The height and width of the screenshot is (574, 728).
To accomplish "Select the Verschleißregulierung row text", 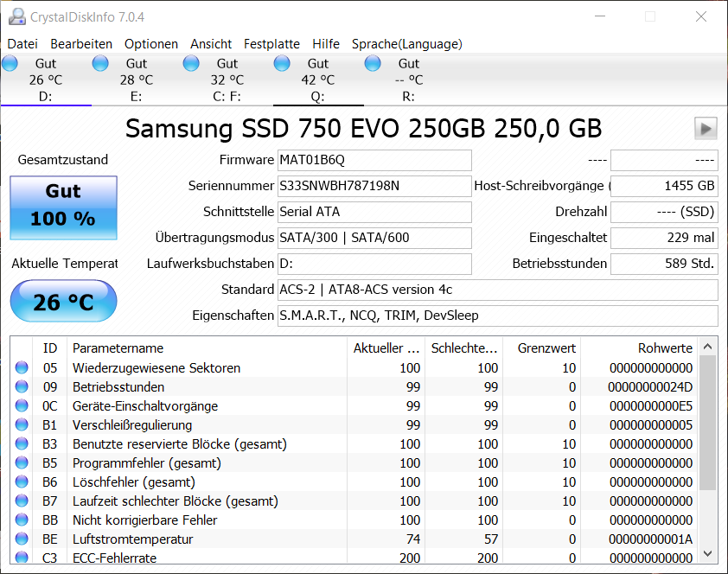I will (x=132, y=425).
